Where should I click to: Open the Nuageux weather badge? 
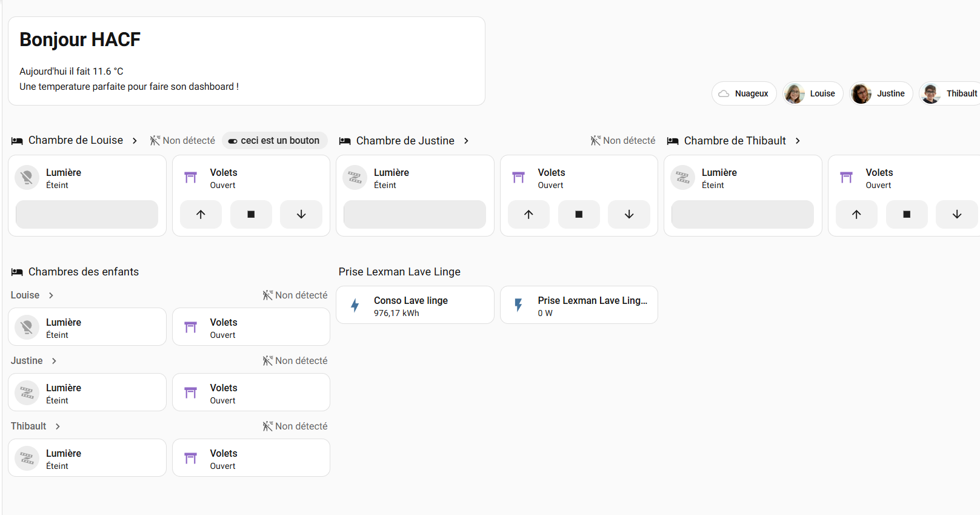pyautogui.click(x=744, y=93)
